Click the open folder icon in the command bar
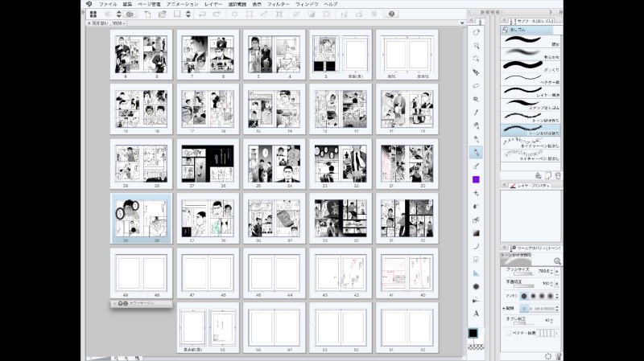 click(x=163, y=14)
